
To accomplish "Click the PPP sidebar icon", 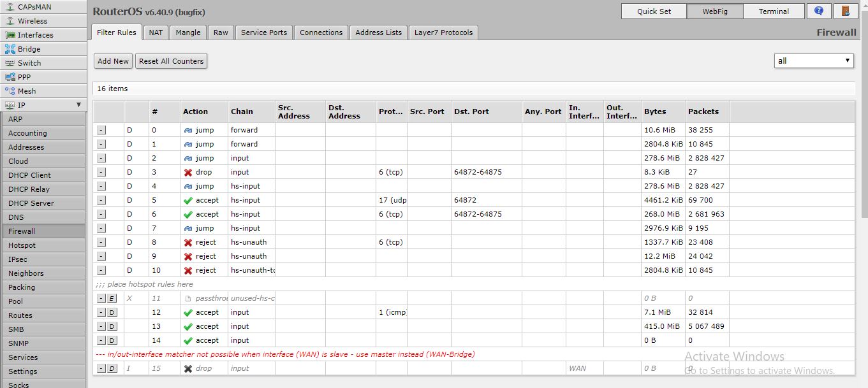I will pyautogui.click(x=10, y=77).
